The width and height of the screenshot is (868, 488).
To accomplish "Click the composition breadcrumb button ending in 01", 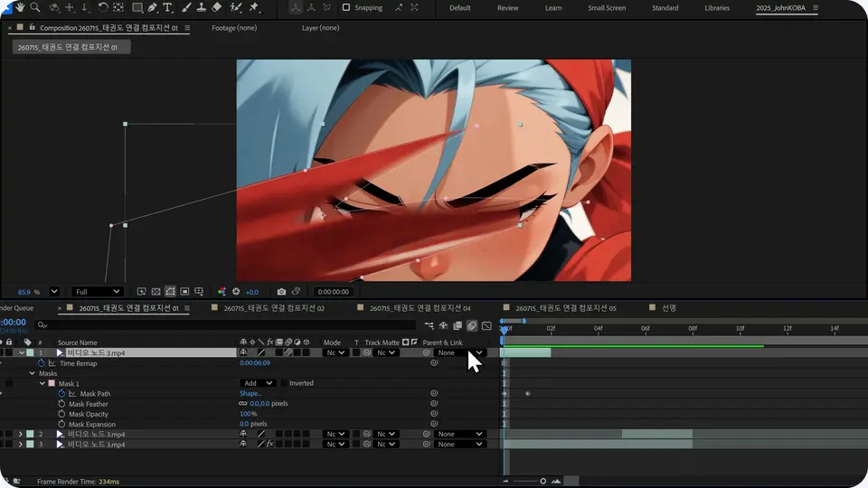I will click(71, 47).
